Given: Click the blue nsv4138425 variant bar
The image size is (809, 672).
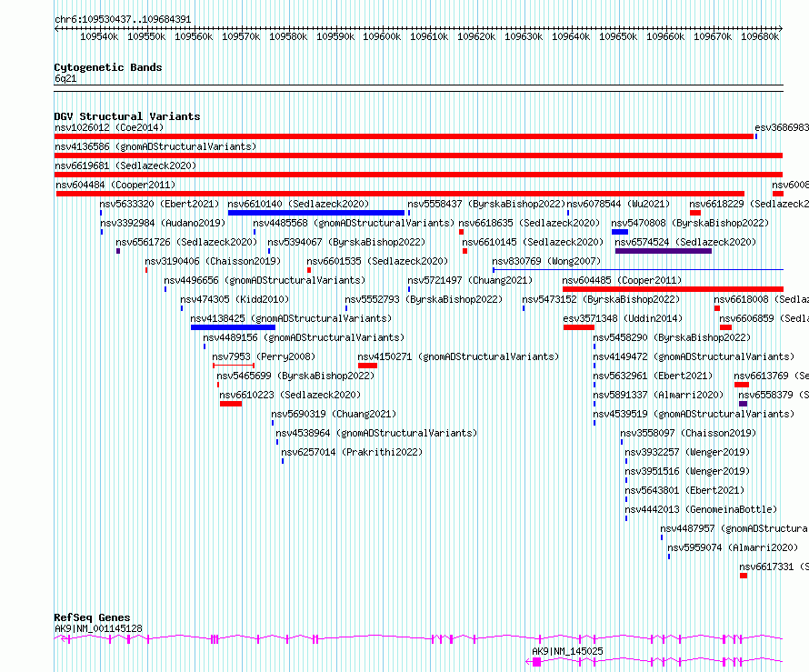Looking at the screenshot, I should [233, 327].
